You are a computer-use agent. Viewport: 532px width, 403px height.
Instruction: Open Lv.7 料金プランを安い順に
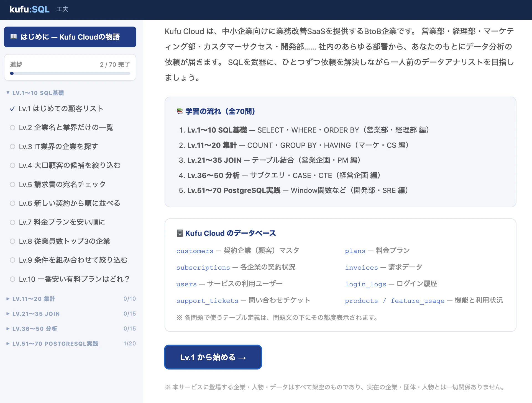pyautogui.click(x=70, y=222)
